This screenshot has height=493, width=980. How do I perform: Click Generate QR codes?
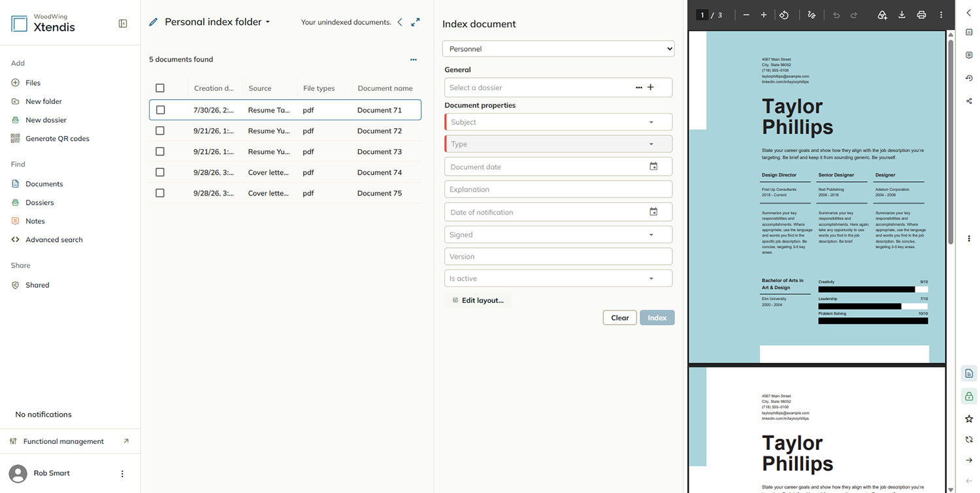(50, 139)
